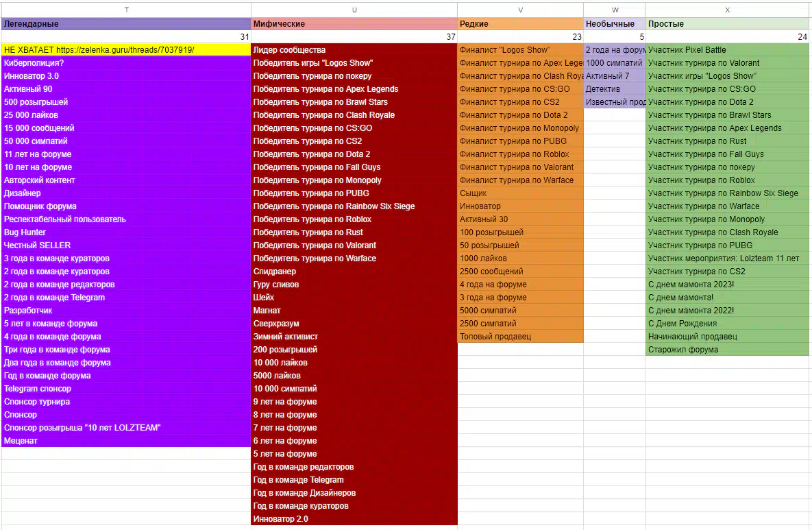Click the 'Сыщик' cell
The height and width of the screenshot is (530, 812).
[521, 193]
